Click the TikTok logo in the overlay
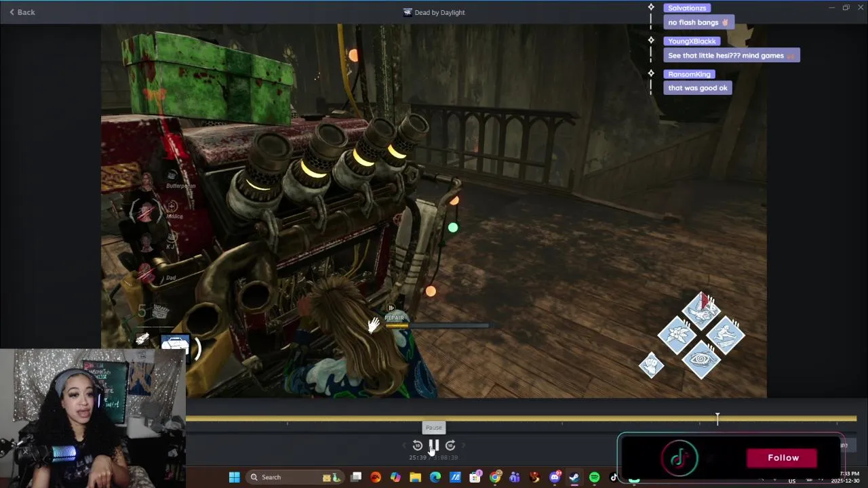Screen dimensions: 868x488 pyautogui.click(x=679, y=458)
